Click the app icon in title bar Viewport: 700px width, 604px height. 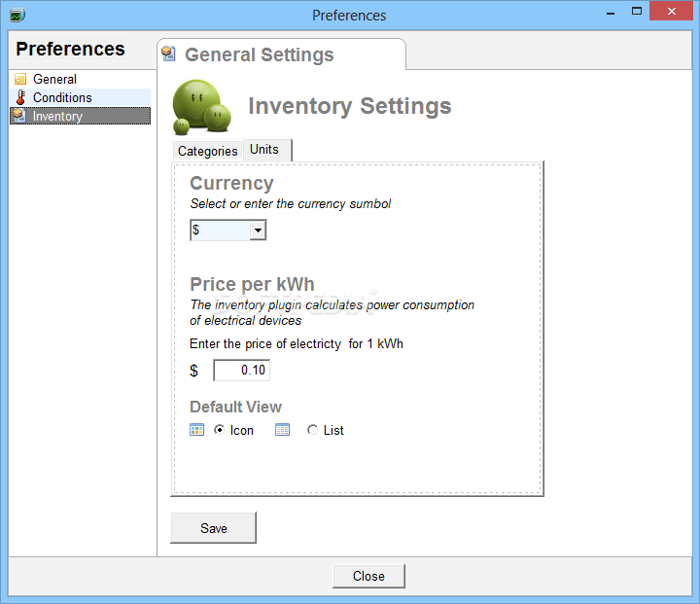point(17,16)
